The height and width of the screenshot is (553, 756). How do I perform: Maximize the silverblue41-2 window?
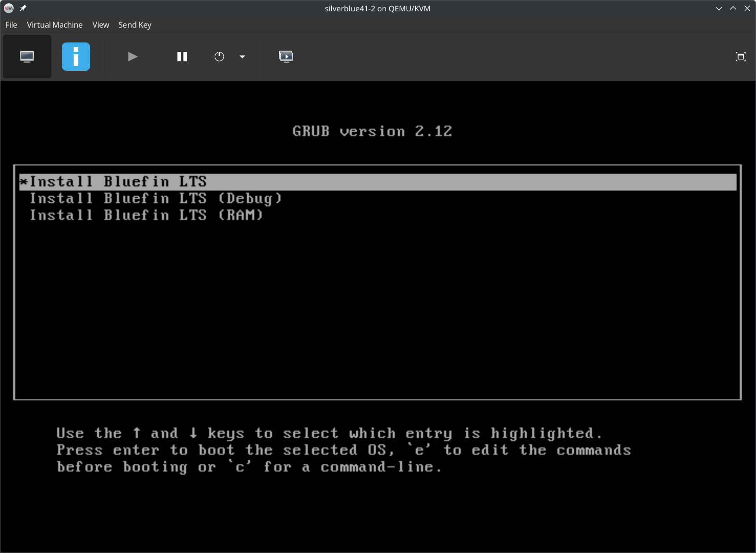click(733, 8)
